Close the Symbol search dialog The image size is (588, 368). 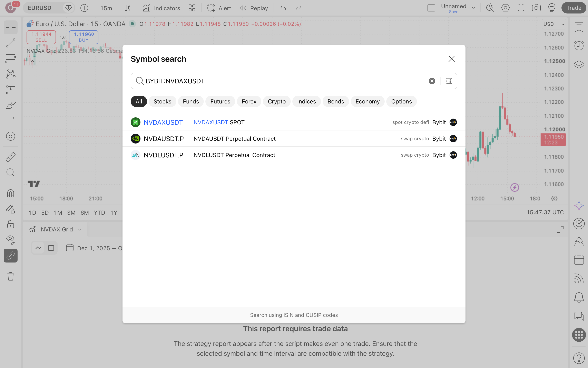(x=451, y=59)
